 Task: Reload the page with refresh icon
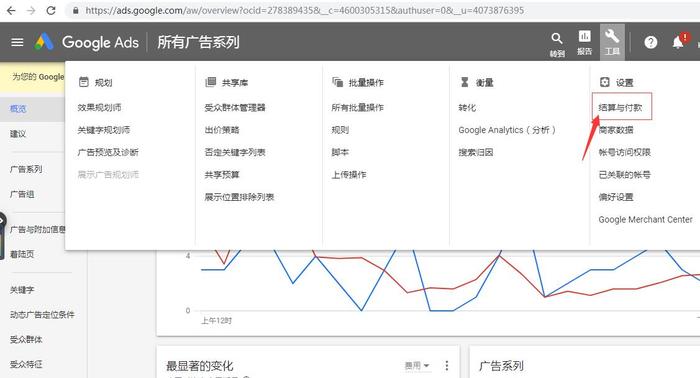tap(51, 10)
